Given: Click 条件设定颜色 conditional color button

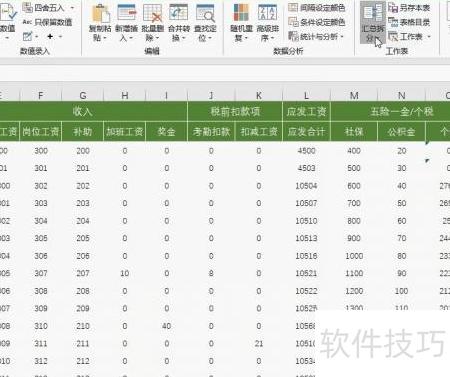Looking at the screenshot, I should tap(317, 22).
